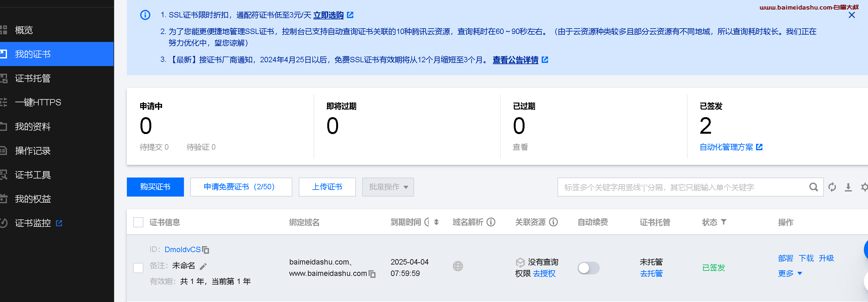Viewport: 868px width, 302px height.
Task: Click the 证书工具 sidebar icon
Action: click(x=3, y=175)
